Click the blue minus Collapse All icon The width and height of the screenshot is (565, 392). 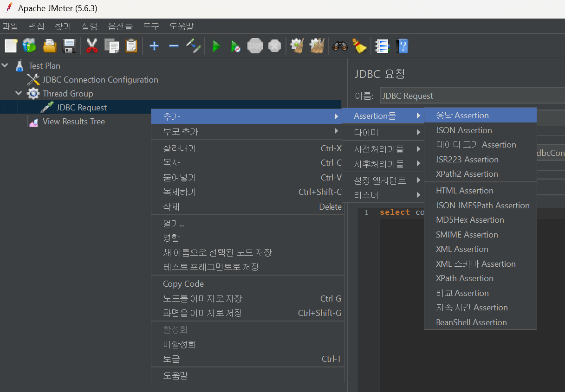point(174,45)
